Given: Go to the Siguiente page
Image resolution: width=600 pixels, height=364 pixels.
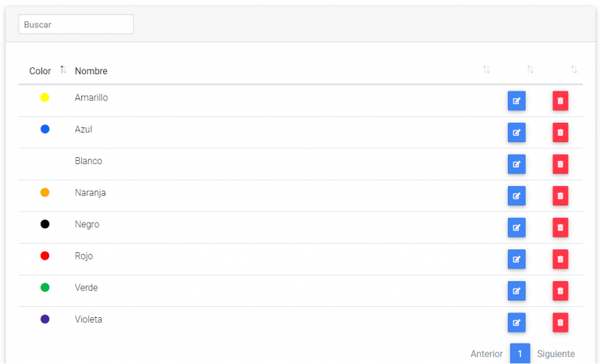Looking at the screenshot, I should (555, 354).
